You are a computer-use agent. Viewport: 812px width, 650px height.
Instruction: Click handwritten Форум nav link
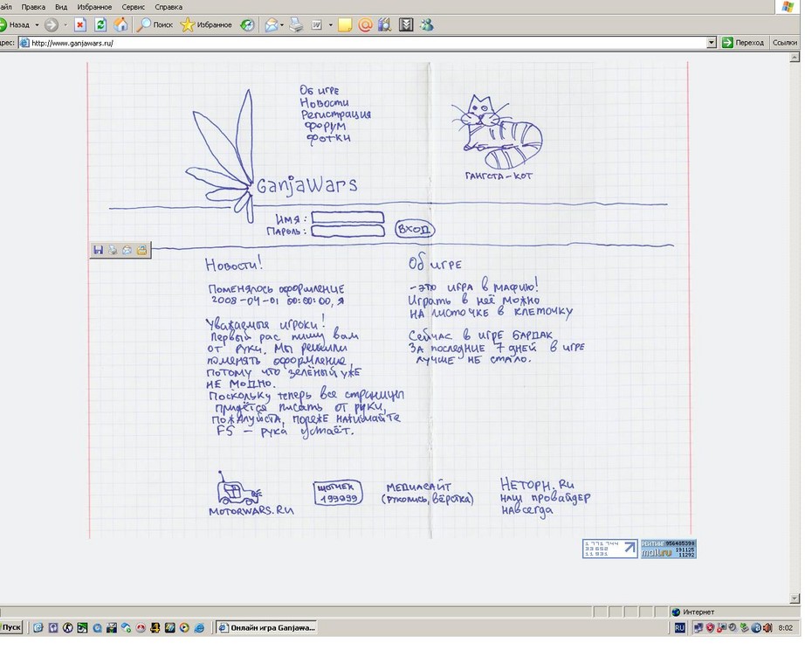[x=325, y=126]
